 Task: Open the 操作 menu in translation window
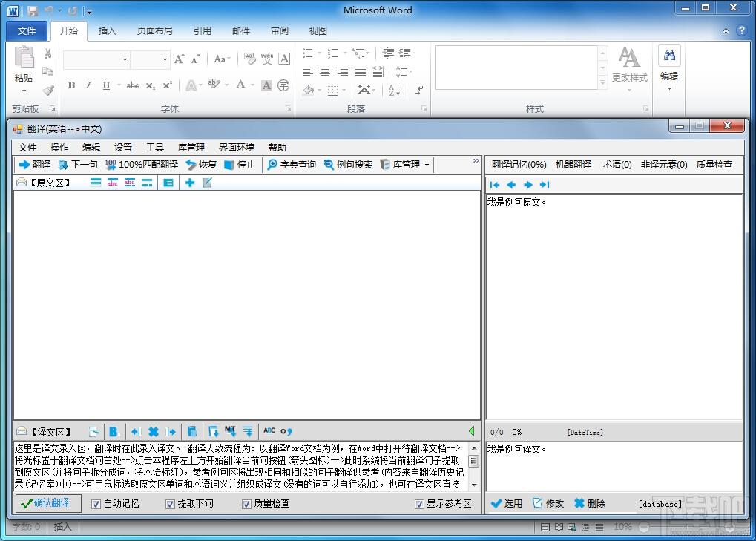pos(59,147)
